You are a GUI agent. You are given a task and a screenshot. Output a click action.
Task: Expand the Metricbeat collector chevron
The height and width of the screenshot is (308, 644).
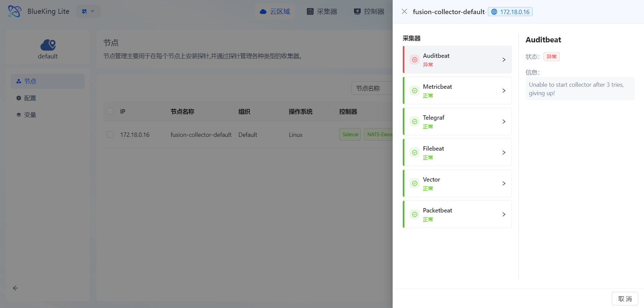504,91
